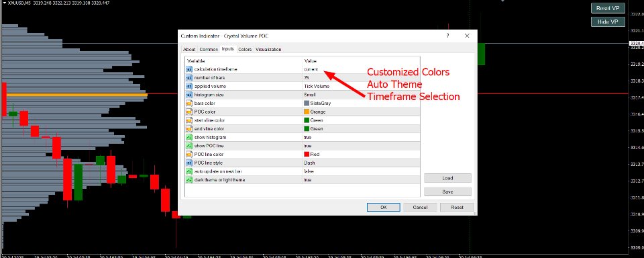Open the applied volume Tick Volume dropdown

pos(361,87)
